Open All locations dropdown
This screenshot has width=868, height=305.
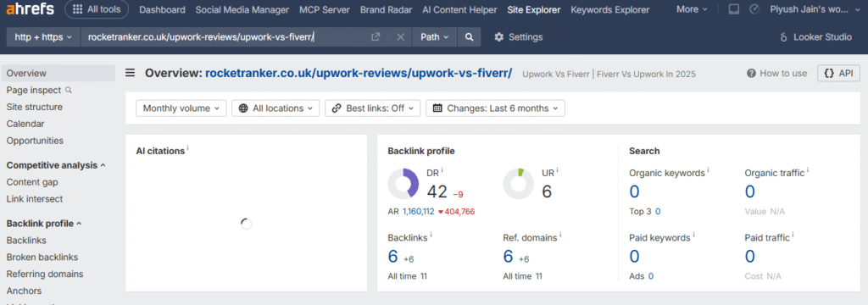point(275,108)
